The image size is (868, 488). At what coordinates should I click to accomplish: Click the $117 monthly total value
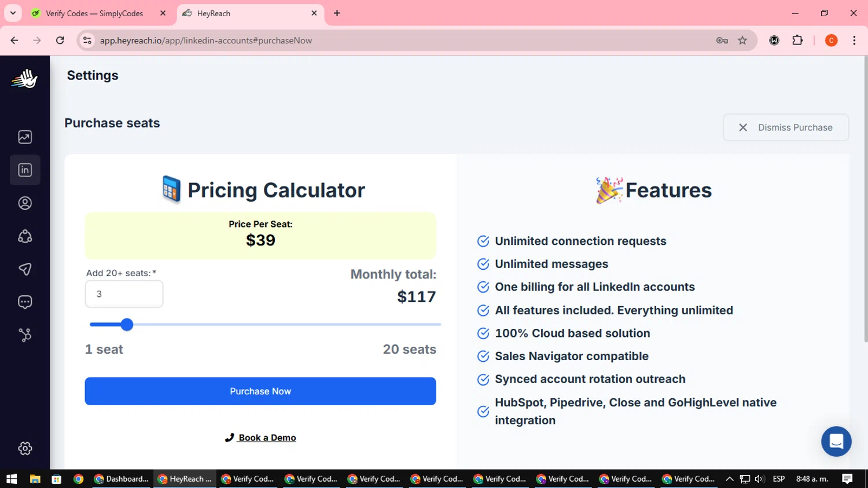(x=417, y=296)
